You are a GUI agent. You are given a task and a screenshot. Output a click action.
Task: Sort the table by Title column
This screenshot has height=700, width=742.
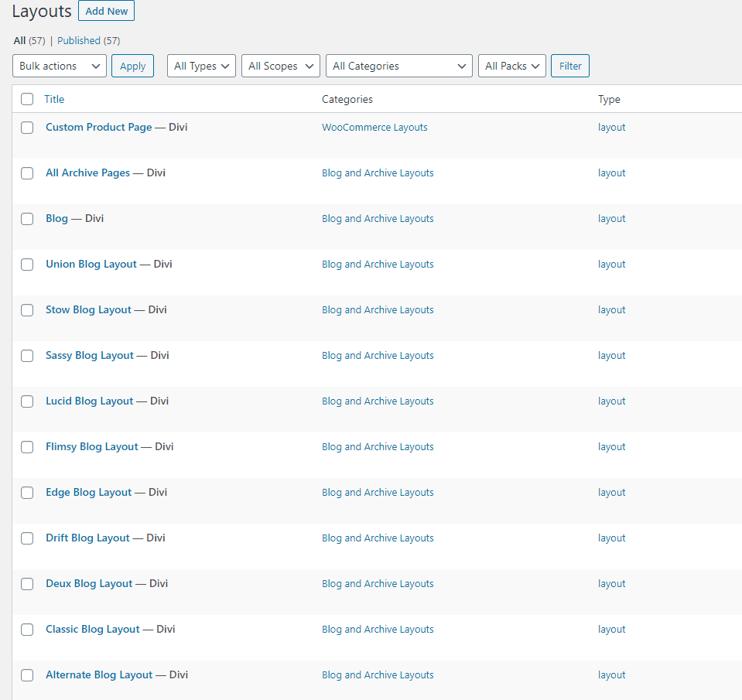click(x=54, y=99)
